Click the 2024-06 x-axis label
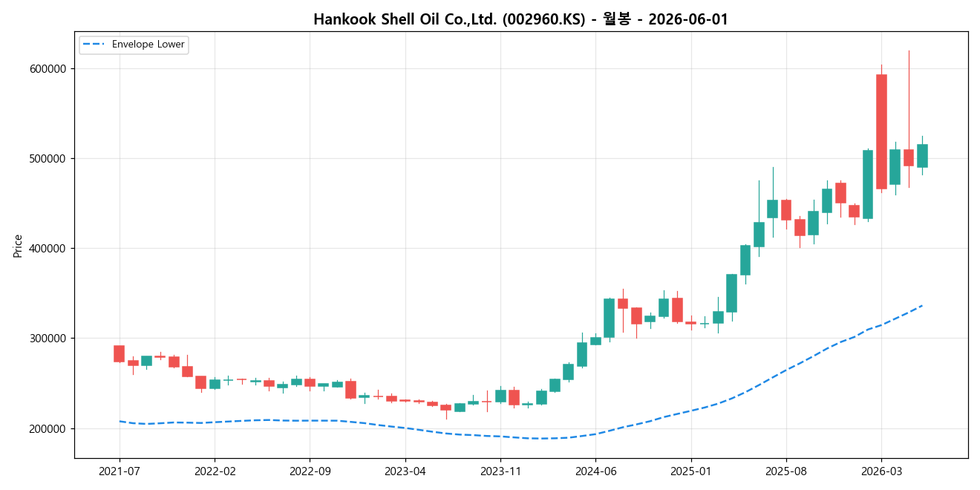The width and height of the screenshot is (980, 490). pos(595,471)
